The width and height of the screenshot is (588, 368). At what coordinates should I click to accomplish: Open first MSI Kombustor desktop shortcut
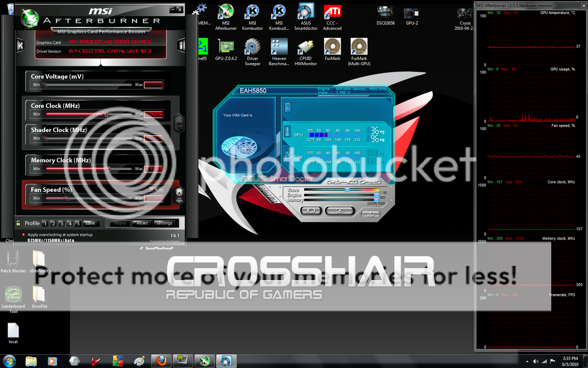pos(252,17)
